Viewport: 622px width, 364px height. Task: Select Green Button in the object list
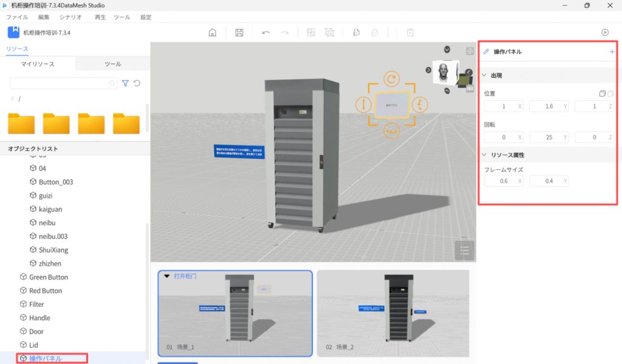pos(49,277)
